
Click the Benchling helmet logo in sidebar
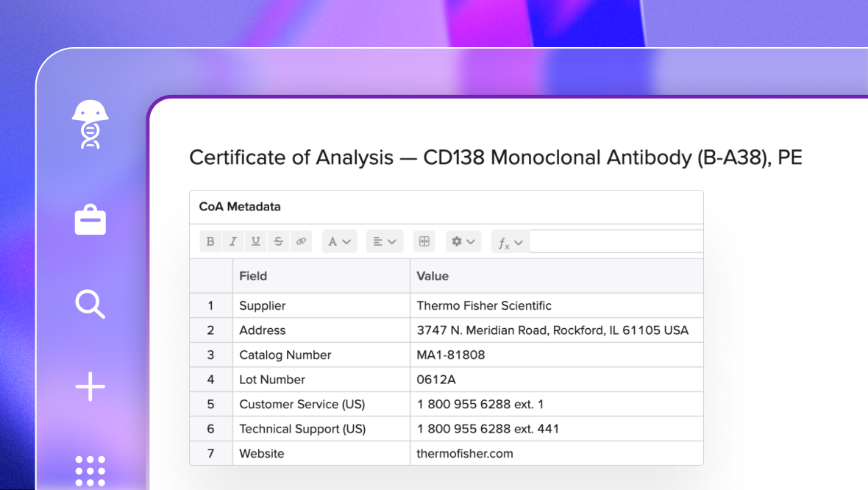pyautogui.click(x=90, y=125)
